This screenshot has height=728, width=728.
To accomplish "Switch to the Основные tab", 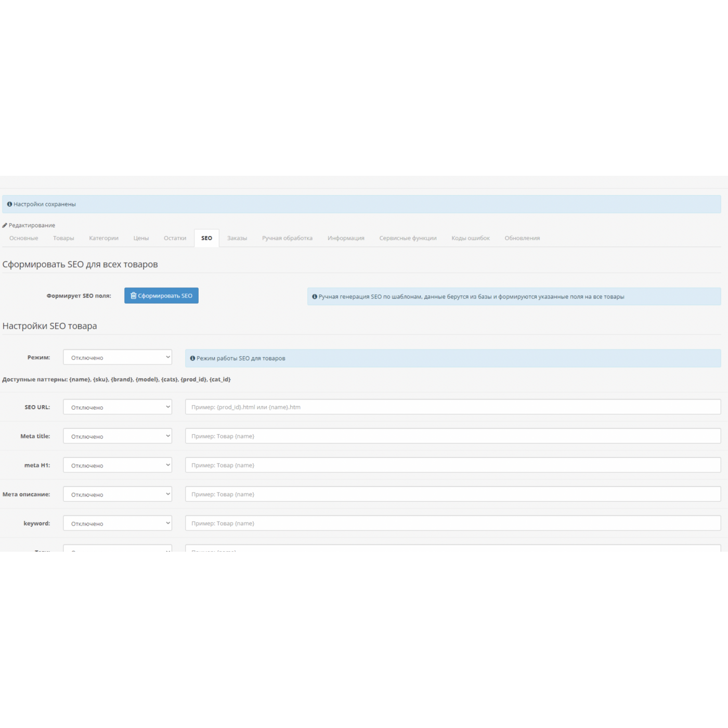I will click(x=23, y=238).
